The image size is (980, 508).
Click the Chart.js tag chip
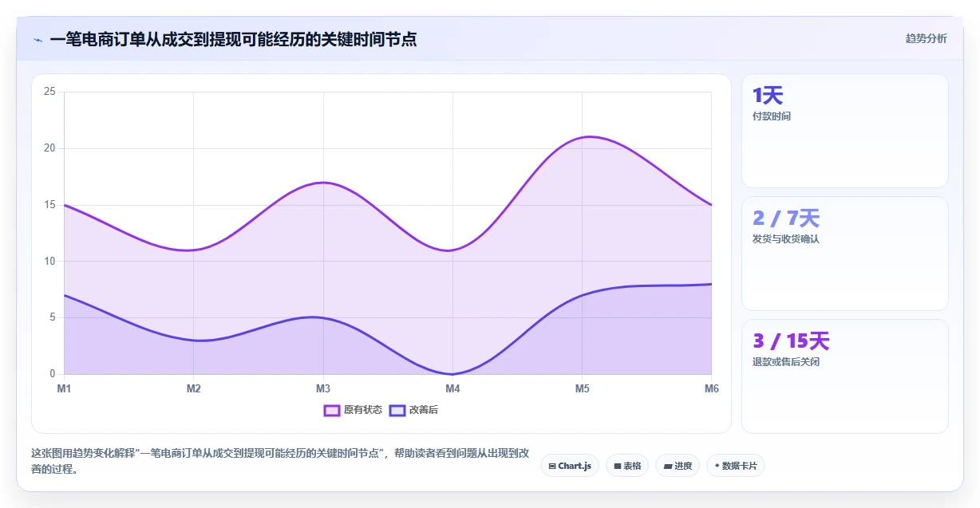click(570, 466)
